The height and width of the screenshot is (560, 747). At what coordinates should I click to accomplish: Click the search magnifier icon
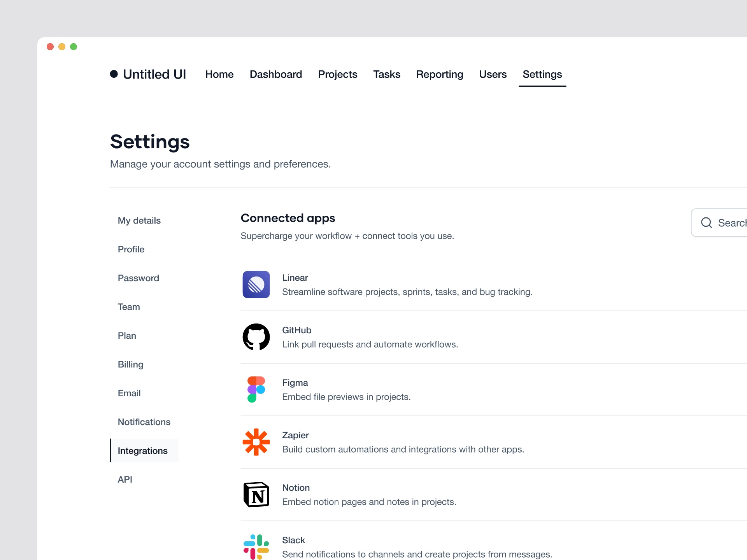(x=707, y=222)
